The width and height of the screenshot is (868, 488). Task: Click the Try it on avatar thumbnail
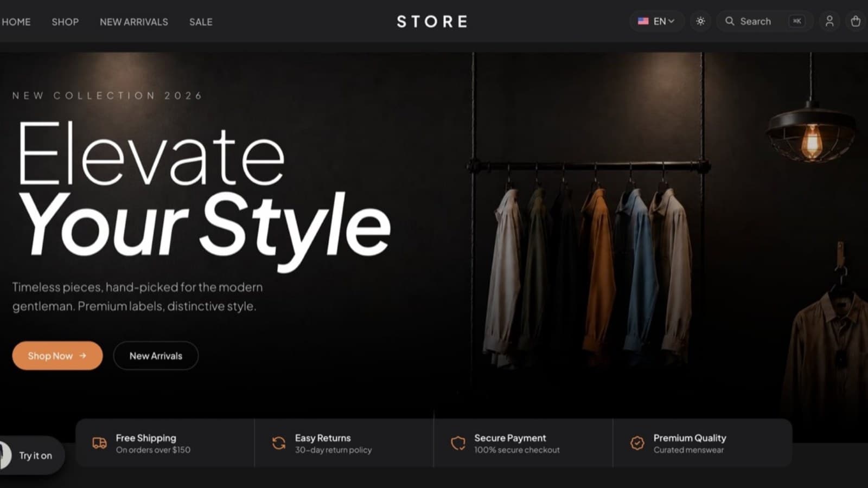4,455
